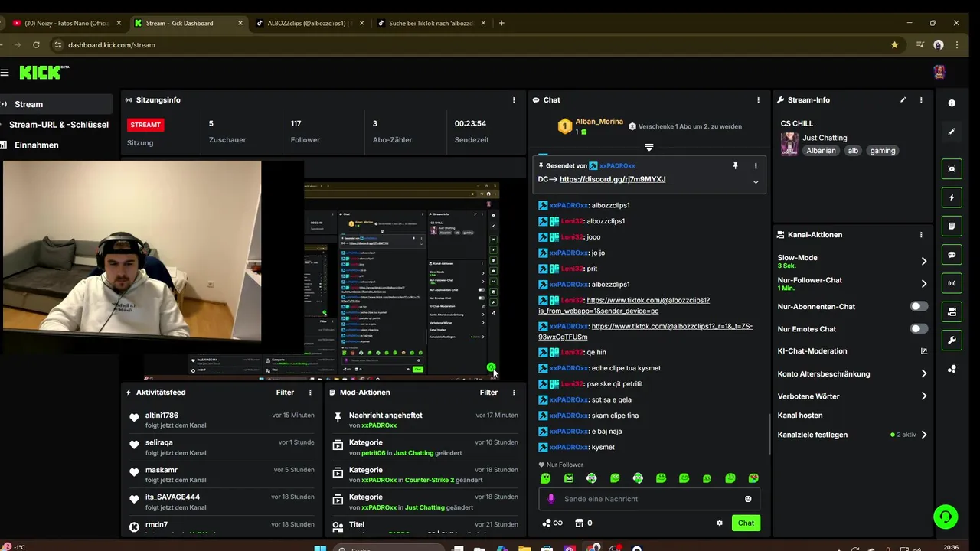This screenshot has height=551, width=980.
Task: Click the camera panel icon in right sidebar
Action: click(x=952, y=311)
